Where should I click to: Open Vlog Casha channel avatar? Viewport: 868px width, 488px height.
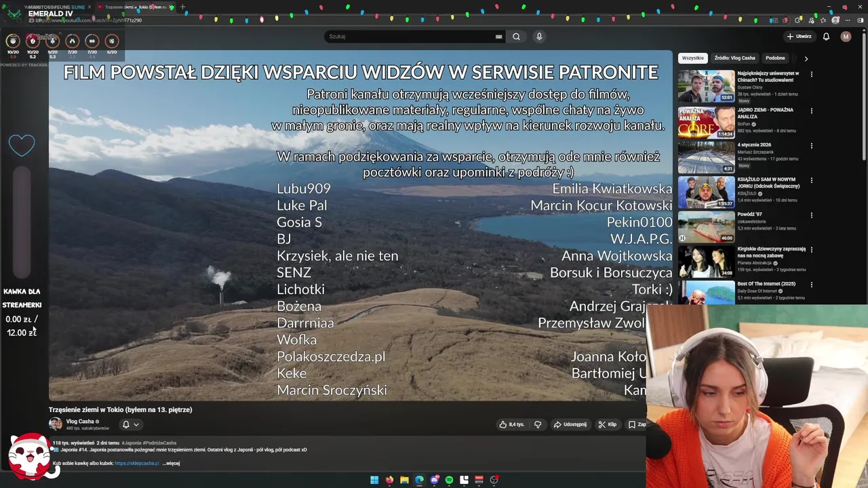(56, 424)
